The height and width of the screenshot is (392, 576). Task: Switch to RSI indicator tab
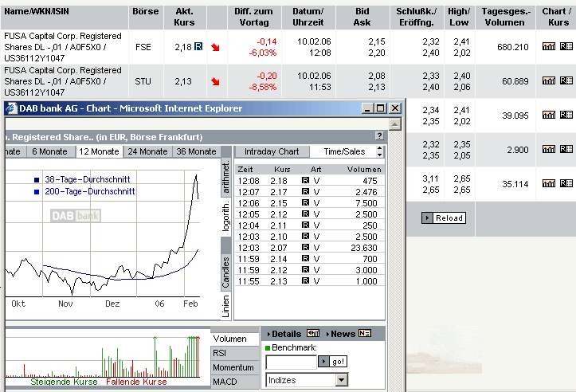(219, 353)
